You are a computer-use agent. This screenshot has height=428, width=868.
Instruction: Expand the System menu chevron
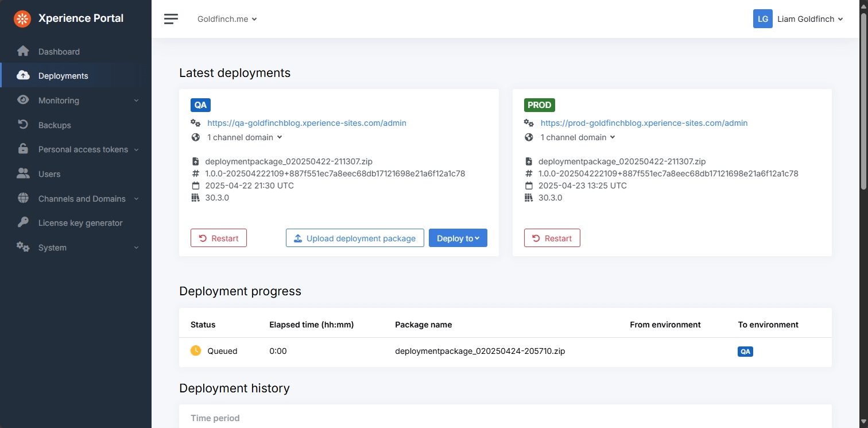click(137, 248)
